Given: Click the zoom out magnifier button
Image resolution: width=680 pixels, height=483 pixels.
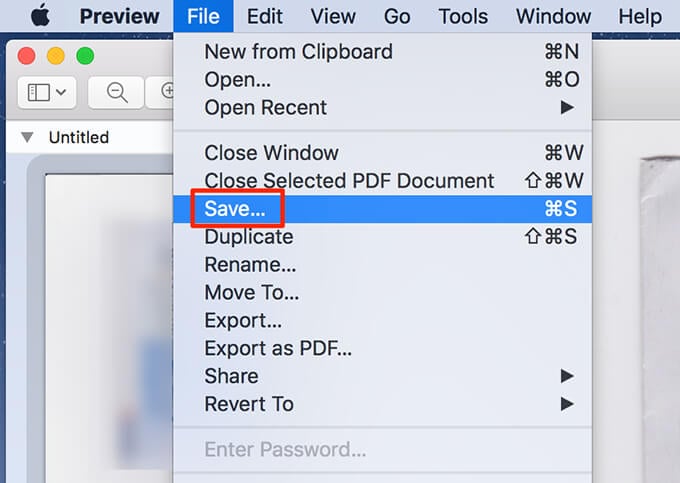Looking at the screenshot, I should (x=116, y=92).
